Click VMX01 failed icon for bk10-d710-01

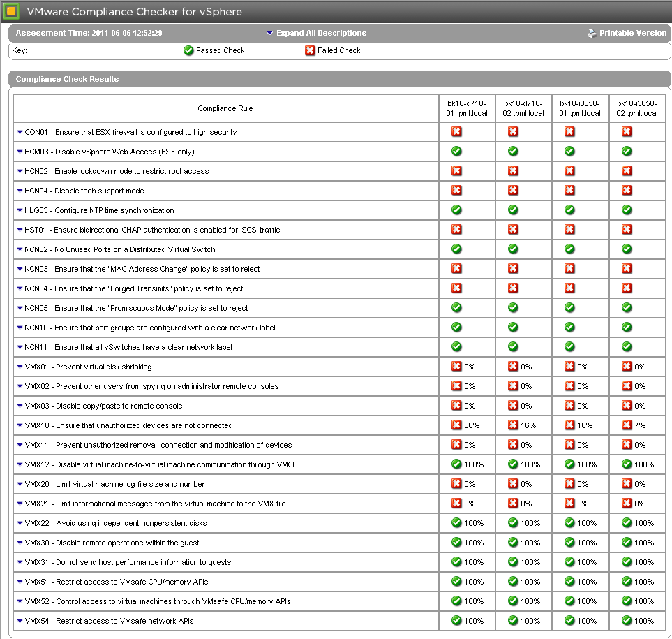pyautogui.click(x=456, y=366)
